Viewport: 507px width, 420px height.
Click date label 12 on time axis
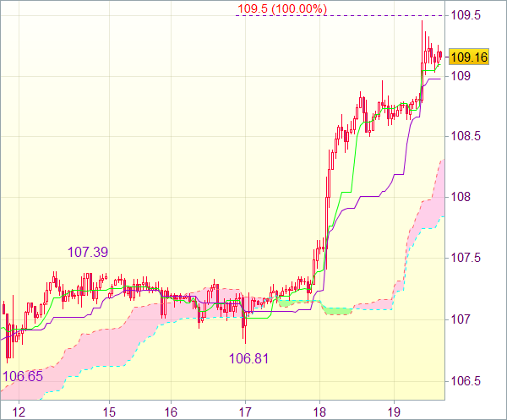click(19, 412)
